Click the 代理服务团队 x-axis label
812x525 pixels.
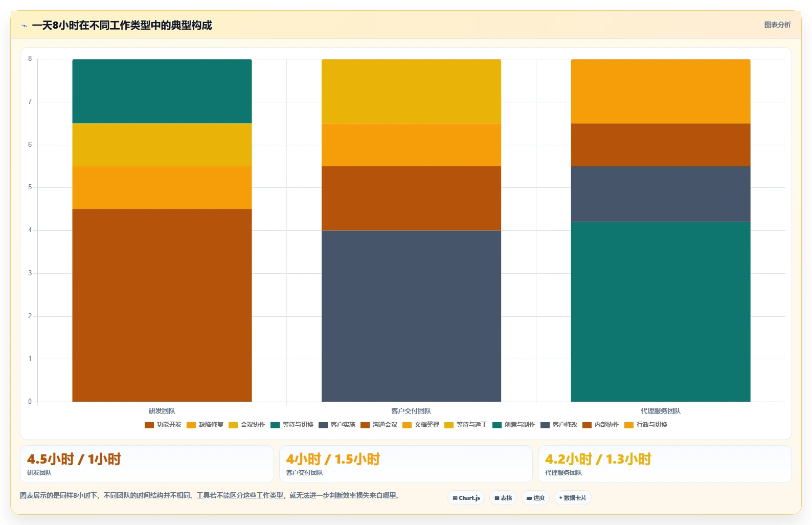tap(661, 411)
